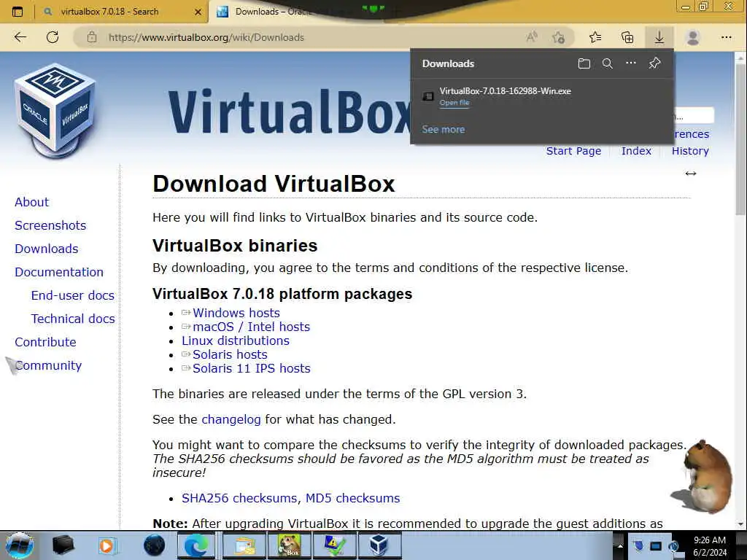Viewport: 747px width, 560px height.
Task: Open the profile avatar icon
Action: [693, 37]
